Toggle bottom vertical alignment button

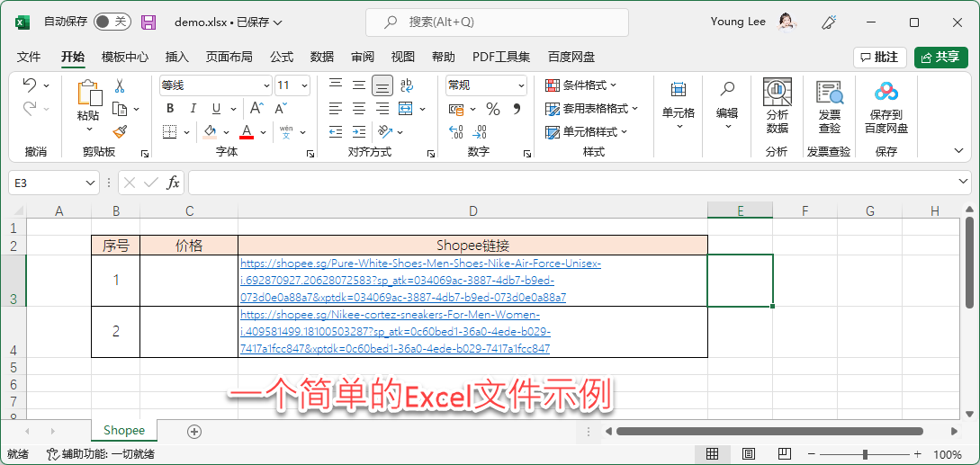[x=382, y=85]
